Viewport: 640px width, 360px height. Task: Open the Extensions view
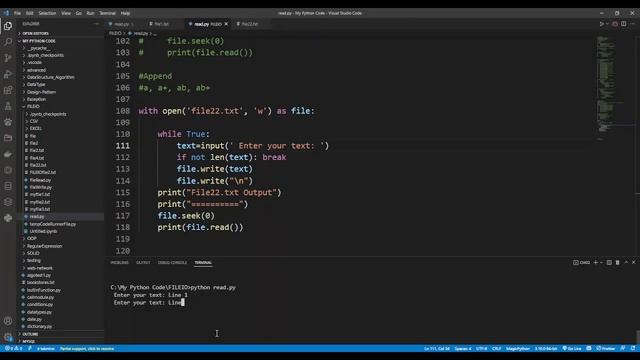[8, 90]
